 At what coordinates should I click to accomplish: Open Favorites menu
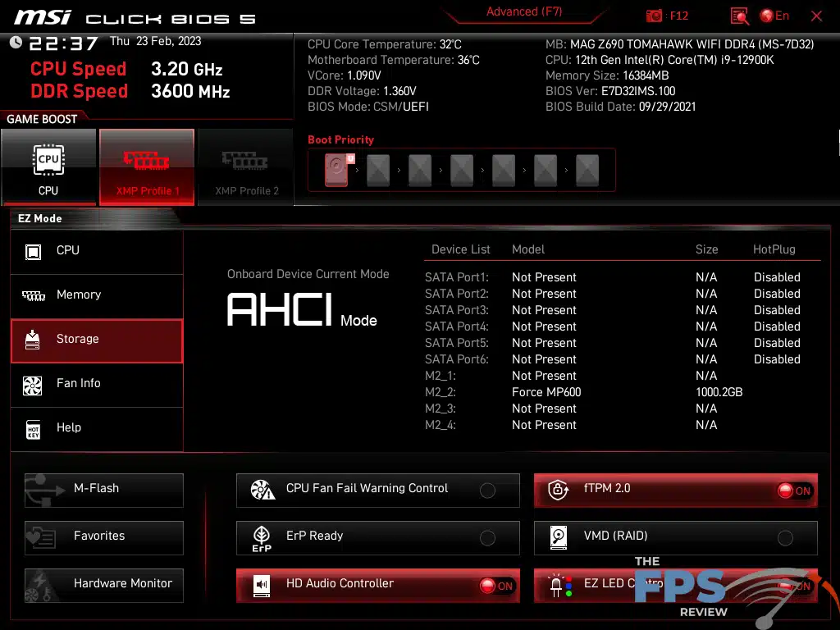[x=104, y=538]
